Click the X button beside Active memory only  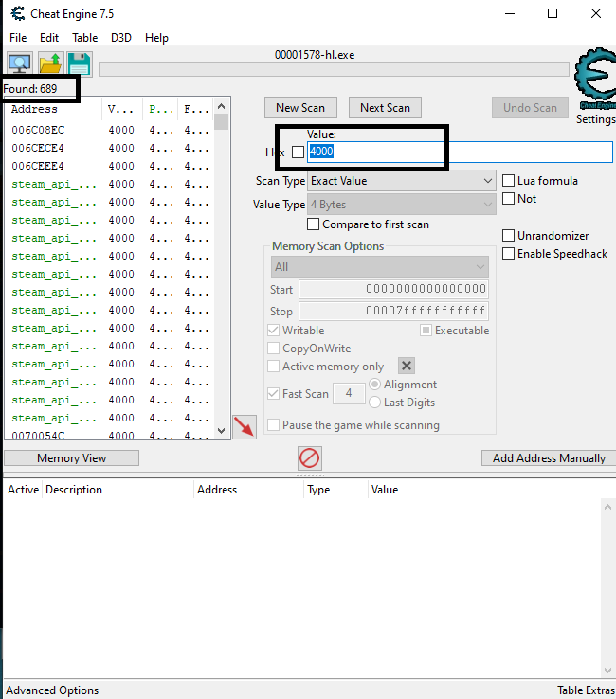[406, 366]
